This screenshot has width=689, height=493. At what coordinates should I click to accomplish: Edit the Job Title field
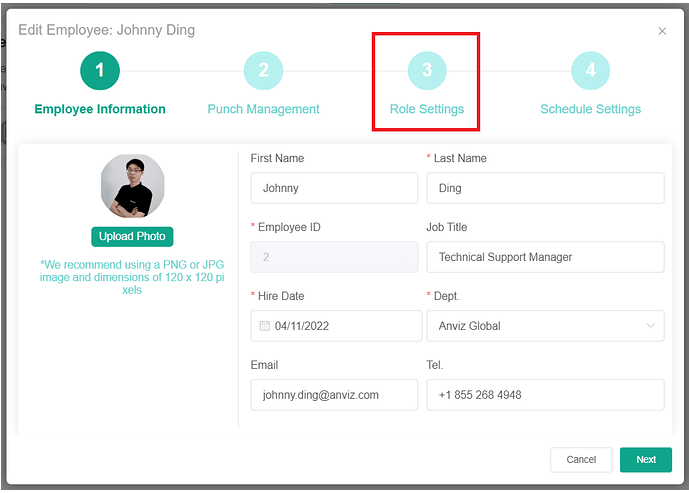[x=545, y=257]
